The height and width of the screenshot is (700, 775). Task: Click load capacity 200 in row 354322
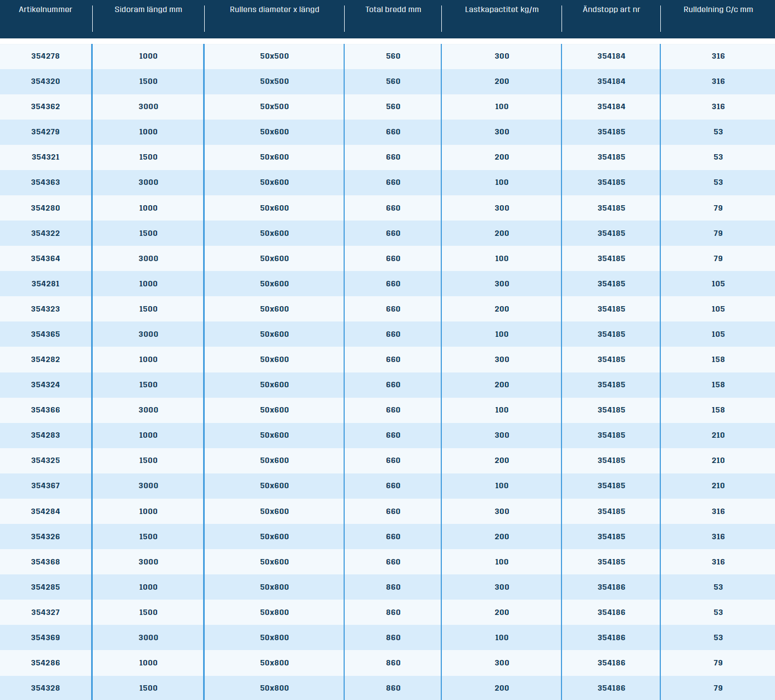point(502,233)
